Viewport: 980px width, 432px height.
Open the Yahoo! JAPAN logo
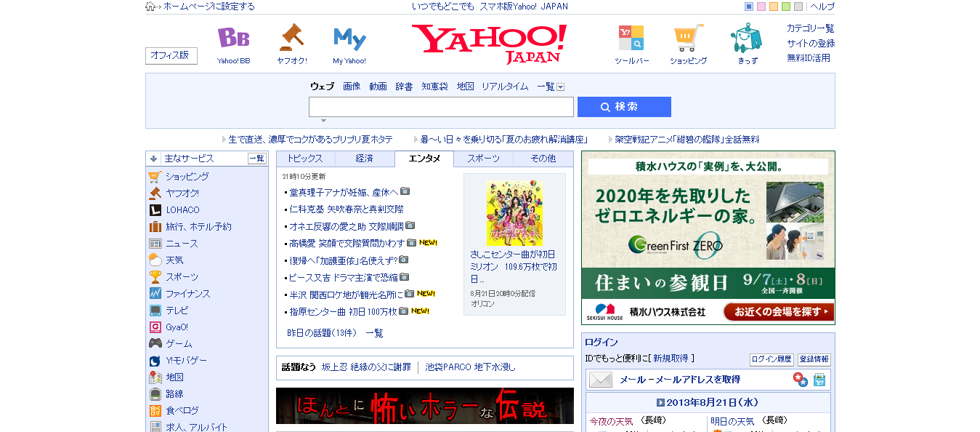click(x=489, y=43)
